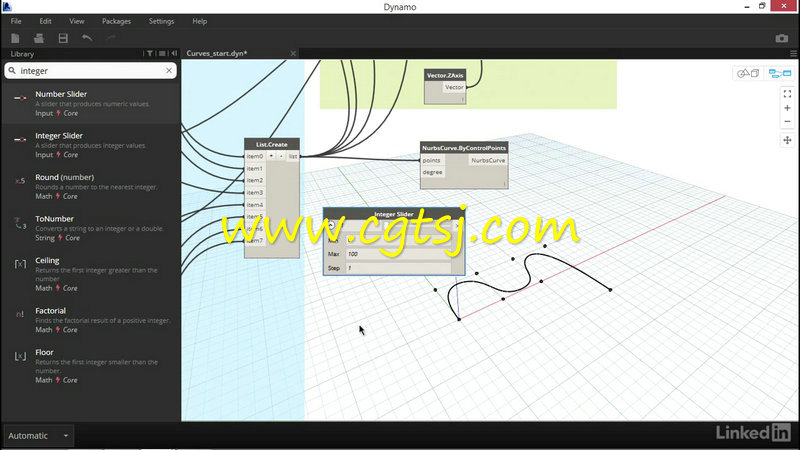Zoom out with the minus icon
This screenshot has height=450, width=800.
coord(787,121)
